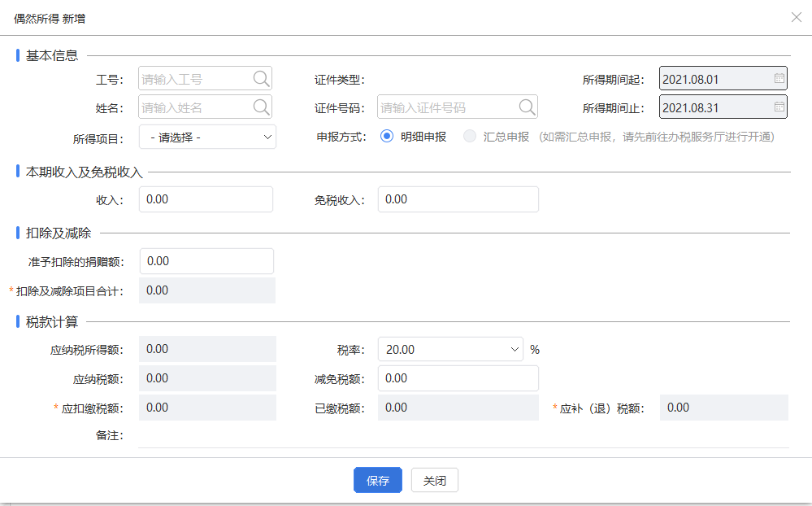The image size is (812, 506).
Task: Click the 收入 amount field
Action: point(206,199)
